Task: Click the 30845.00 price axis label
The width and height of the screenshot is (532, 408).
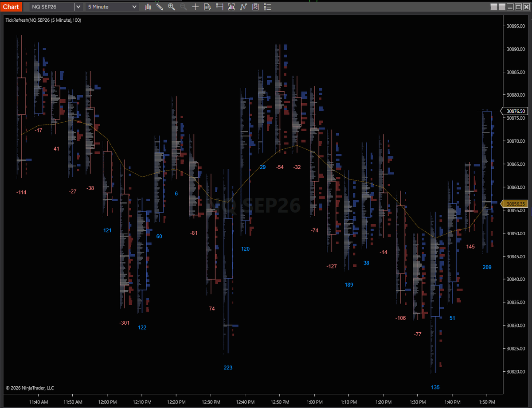Action: (516, 256)
